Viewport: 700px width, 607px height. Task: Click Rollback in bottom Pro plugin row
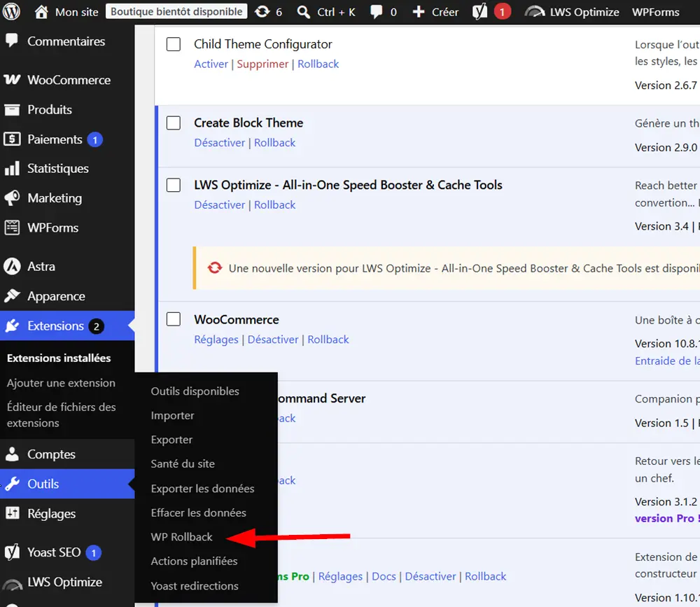coord(485,576)
